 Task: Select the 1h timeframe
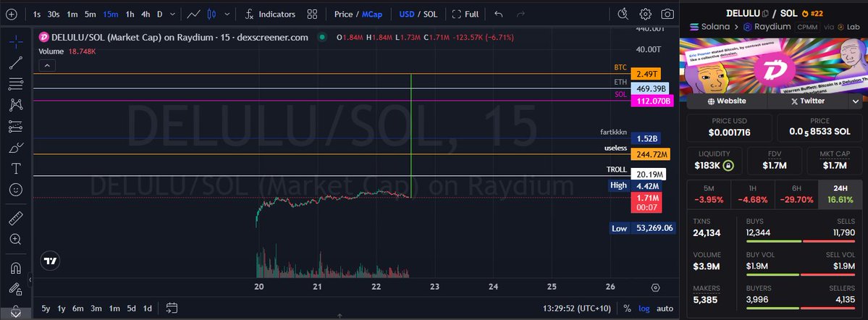coord(130,14)
